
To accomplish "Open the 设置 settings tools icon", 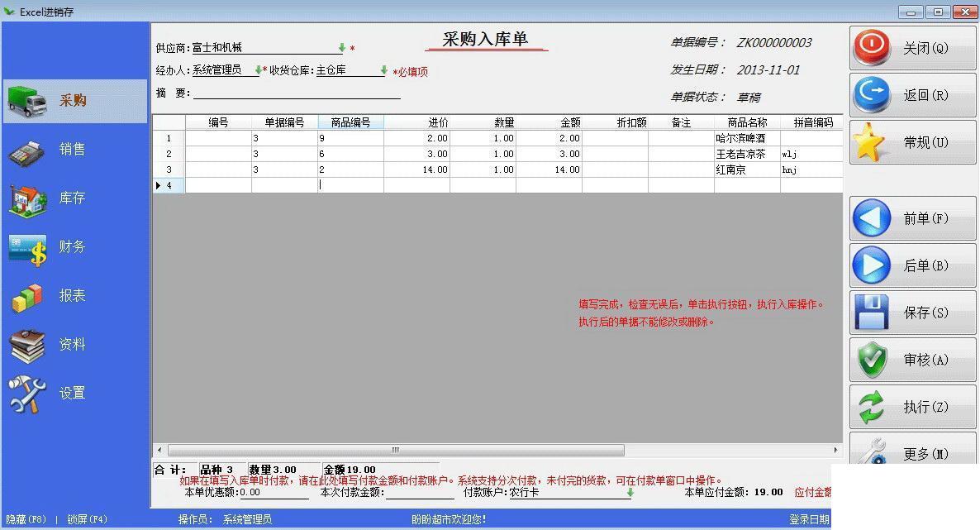I will (27, 394).
